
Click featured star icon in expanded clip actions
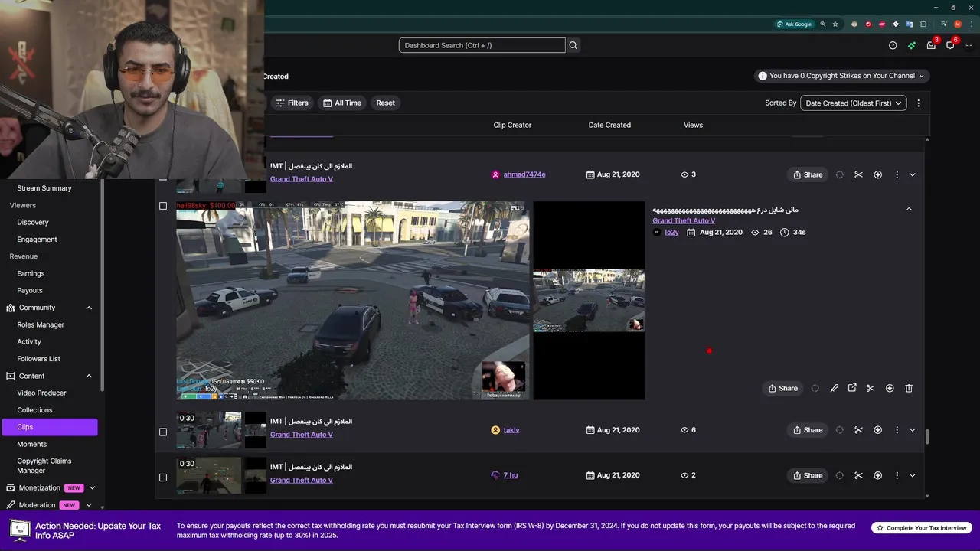[x=890, y=388]
